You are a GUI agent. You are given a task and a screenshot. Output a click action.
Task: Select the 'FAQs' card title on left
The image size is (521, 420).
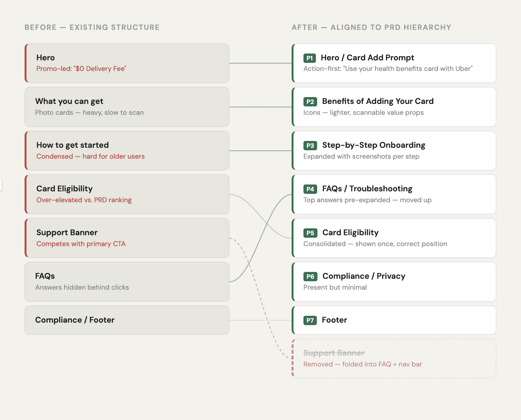click(45, 276)
